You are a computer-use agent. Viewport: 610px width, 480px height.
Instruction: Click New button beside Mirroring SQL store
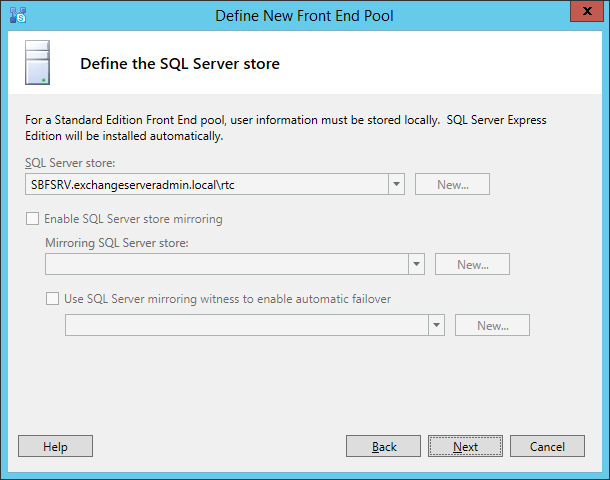coord(472,265)
